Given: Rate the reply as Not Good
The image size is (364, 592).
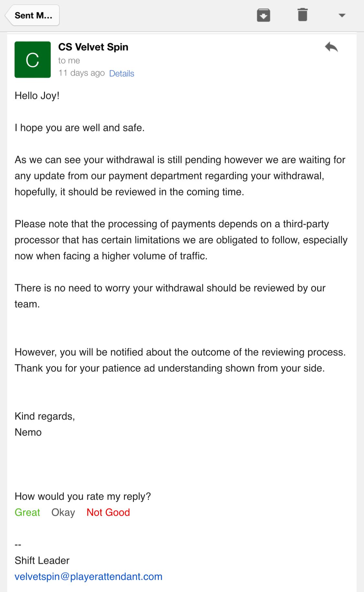Looking at the screenshot, I should (108, 512).
